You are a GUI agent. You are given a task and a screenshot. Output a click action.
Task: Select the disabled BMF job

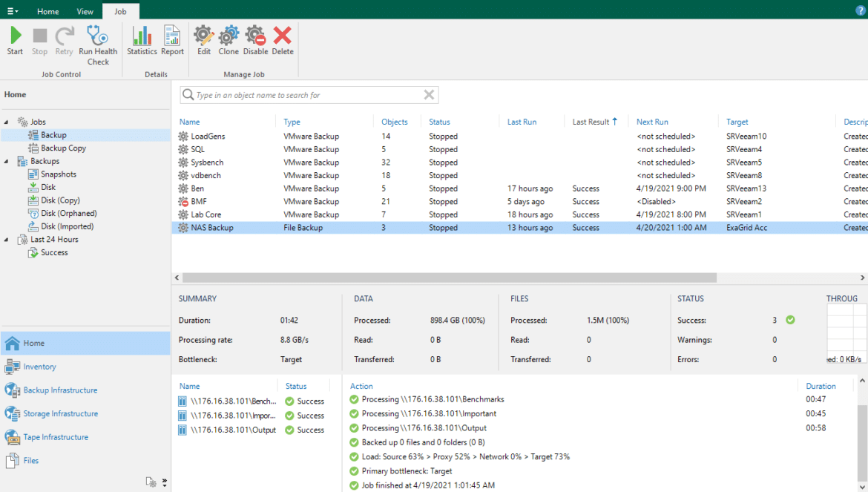(x=520, y=201)
